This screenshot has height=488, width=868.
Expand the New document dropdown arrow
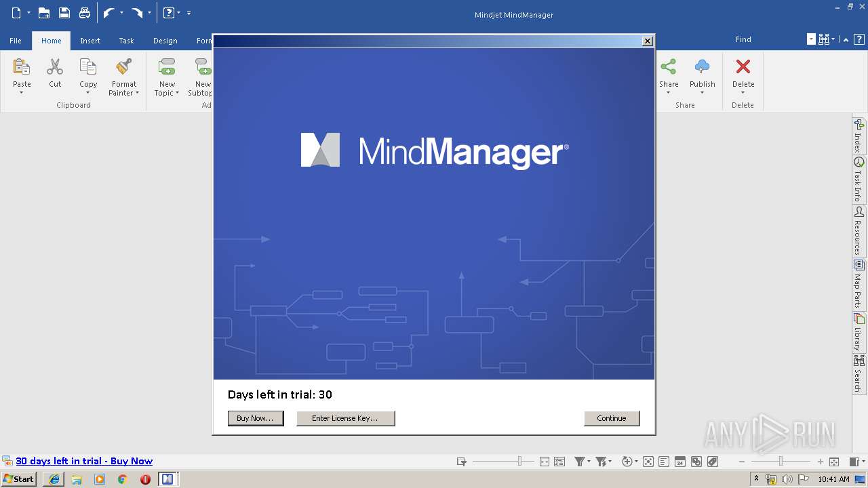(28, 12)
